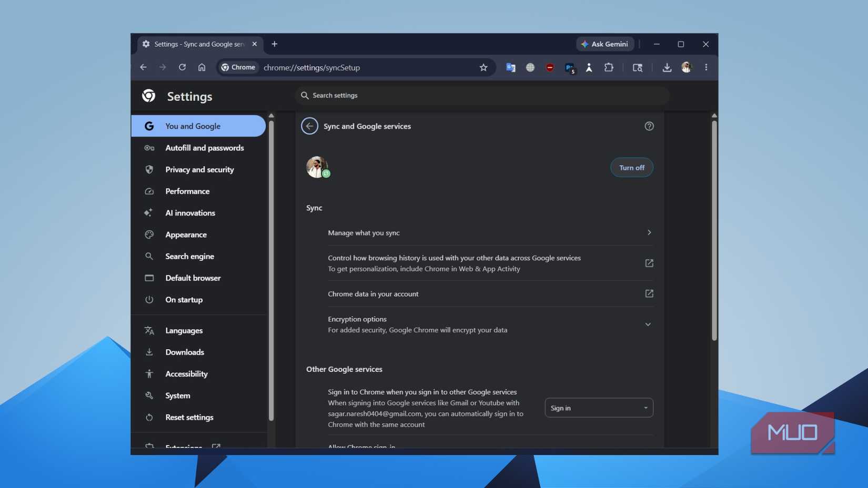The height and width of the screenshot is (488, 868).
Task: Open a new tab with plus button
Action: 275,44
